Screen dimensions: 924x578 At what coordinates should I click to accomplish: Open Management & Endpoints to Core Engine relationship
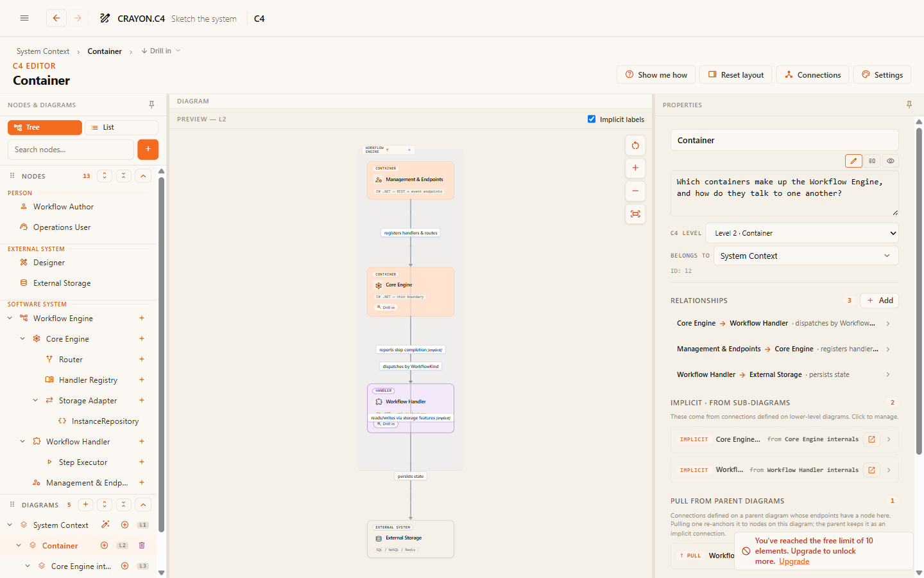(x=783, y=349)
